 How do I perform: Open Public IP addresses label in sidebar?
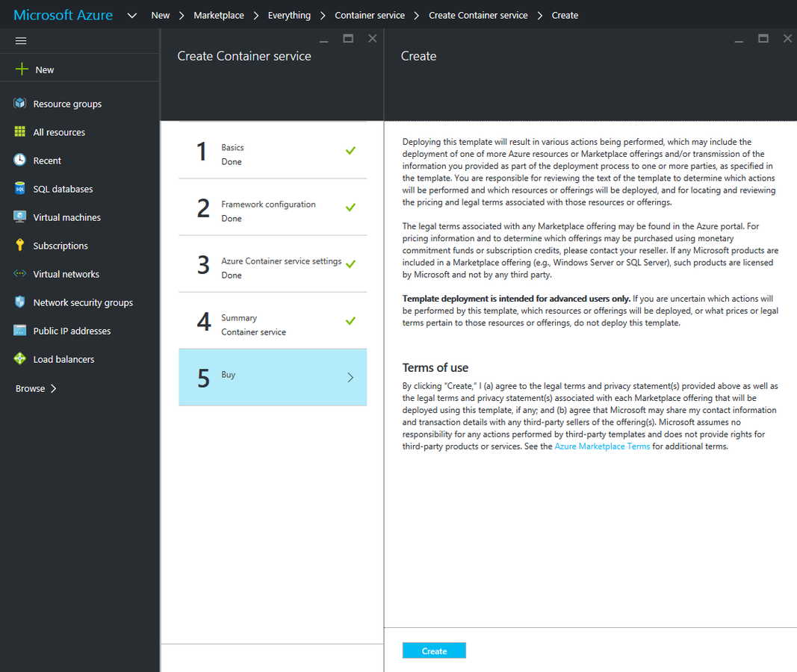pos(72,331)
